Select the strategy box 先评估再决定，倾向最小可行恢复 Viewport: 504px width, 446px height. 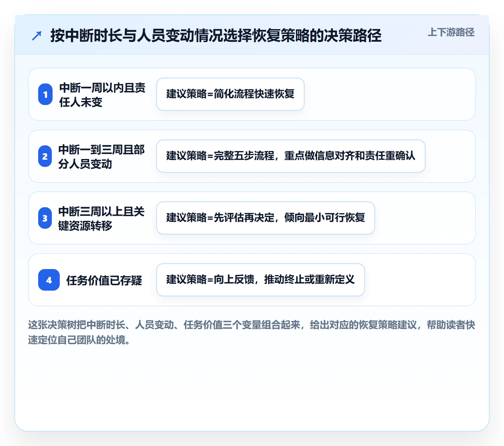pos(266,218)
